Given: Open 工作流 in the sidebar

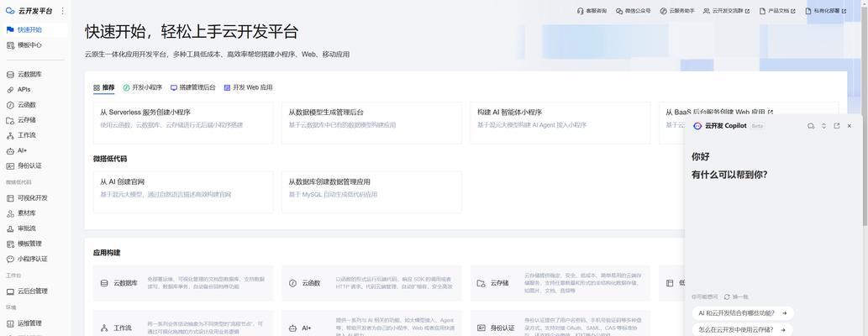Looking at the screenshot, I should (34, 135).
